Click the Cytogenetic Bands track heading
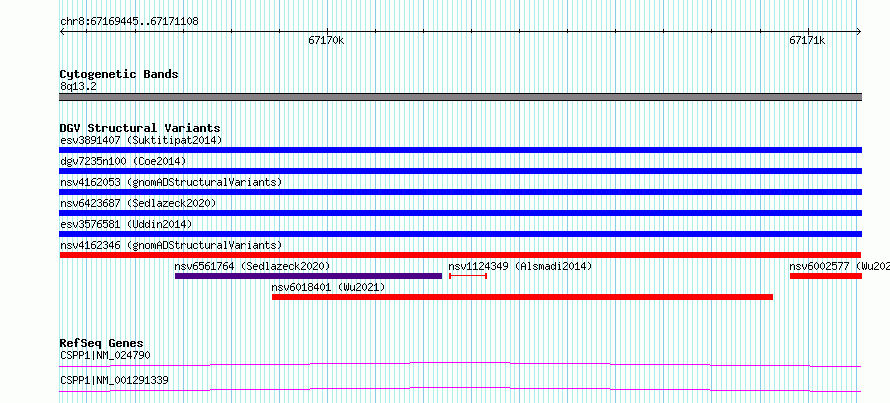 coord(119,74)
